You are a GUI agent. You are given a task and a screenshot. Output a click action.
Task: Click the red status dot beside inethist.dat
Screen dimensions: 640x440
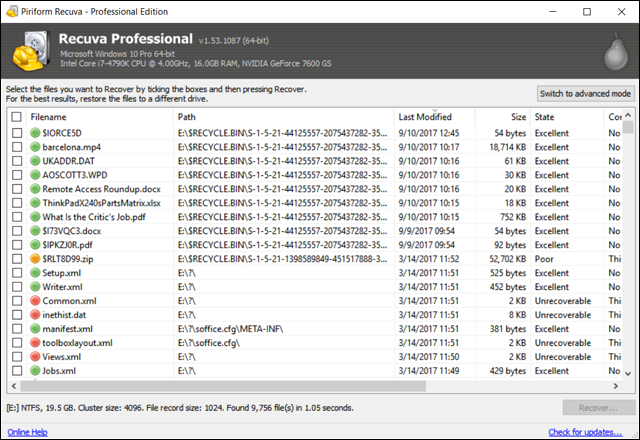tap(35, 315)
